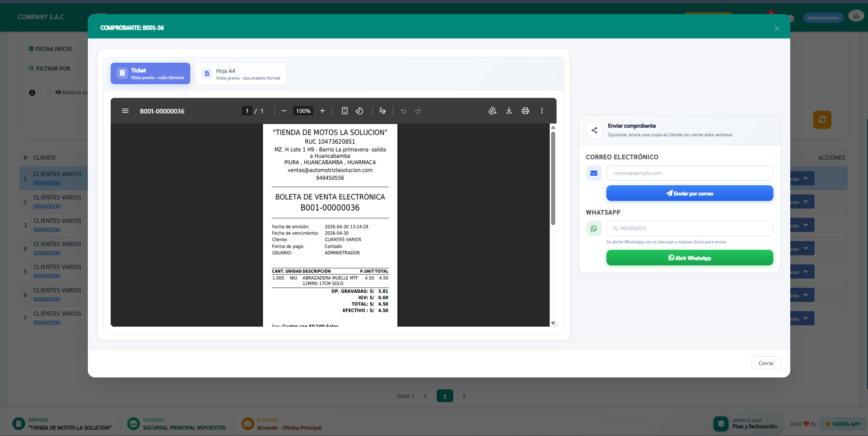Image resolution: width=868 pixels, height=436 pixels.
Task: Click the Cerrar button
Action: 766,363
